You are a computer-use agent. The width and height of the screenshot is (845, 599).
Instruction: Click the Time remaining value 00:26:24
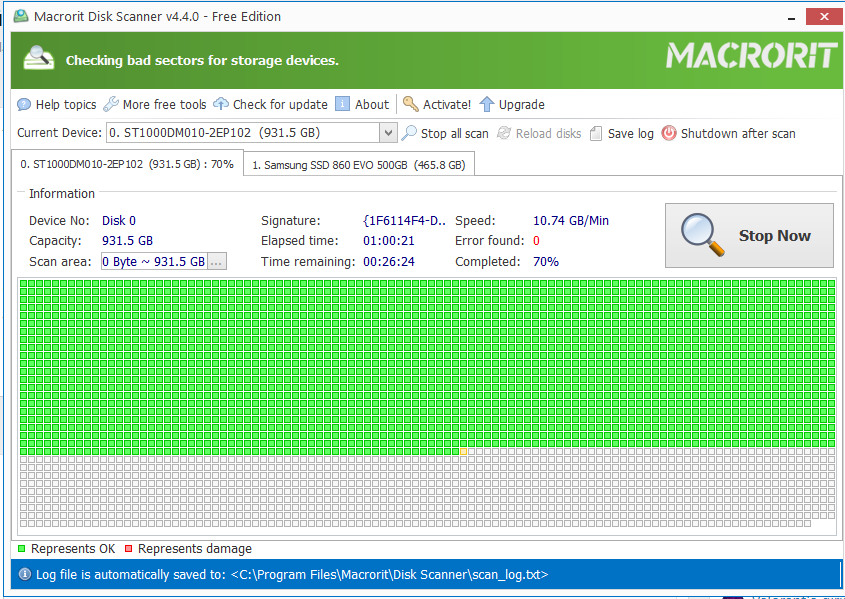pyautogui.click(x=389, y=262)
